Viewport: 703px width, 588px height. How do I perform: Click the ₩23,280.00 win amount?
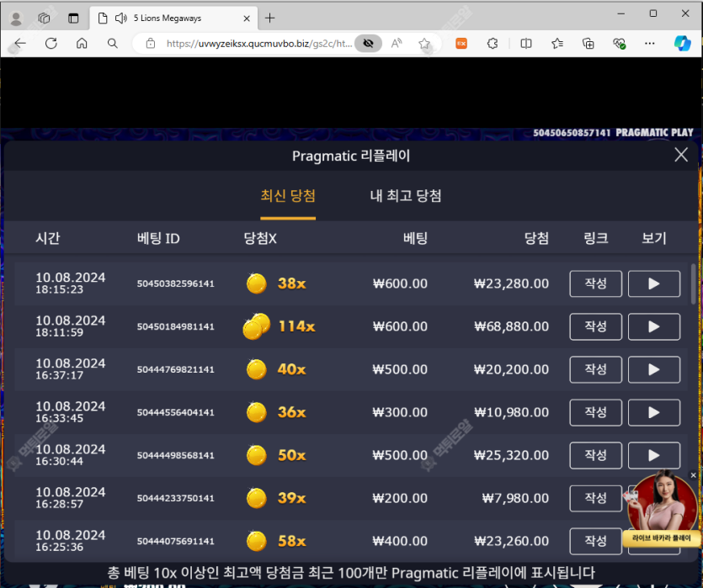coord(512,283)
